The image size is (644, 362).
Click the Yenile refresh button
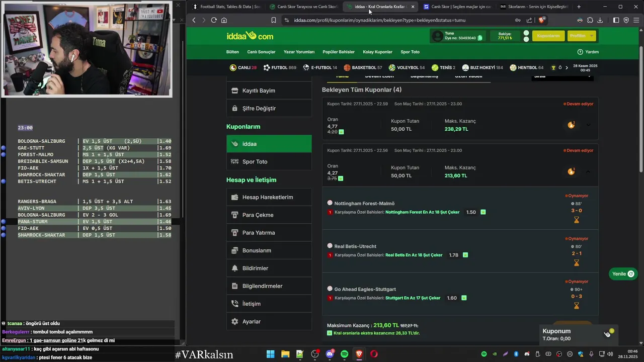point(623,274)
